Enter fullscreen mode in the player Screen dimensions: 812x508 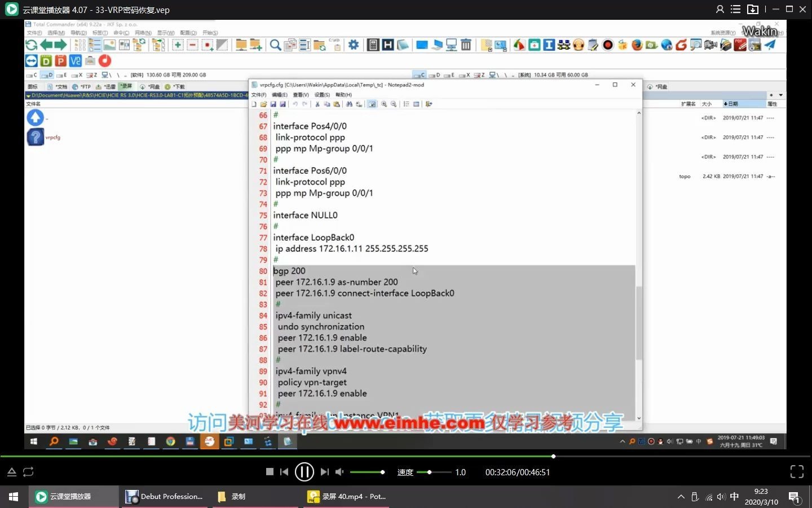[797, 472]
